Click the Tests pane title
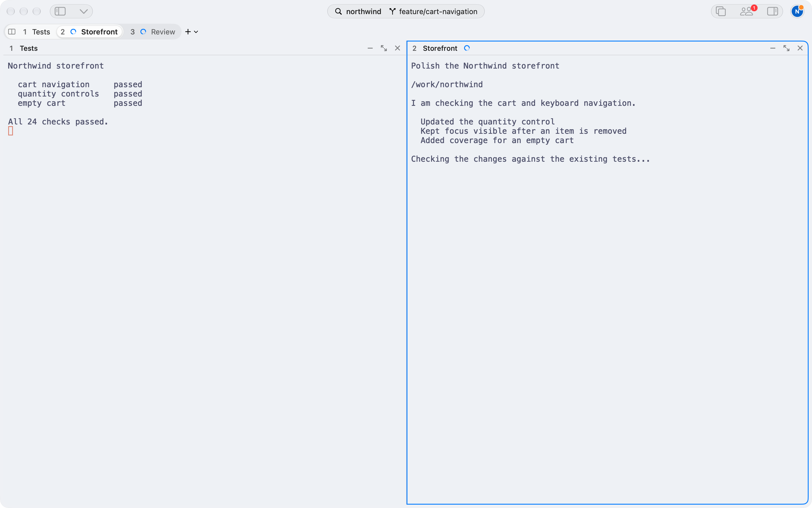Viewport: 812px width, 508px height. click(28, 48)
